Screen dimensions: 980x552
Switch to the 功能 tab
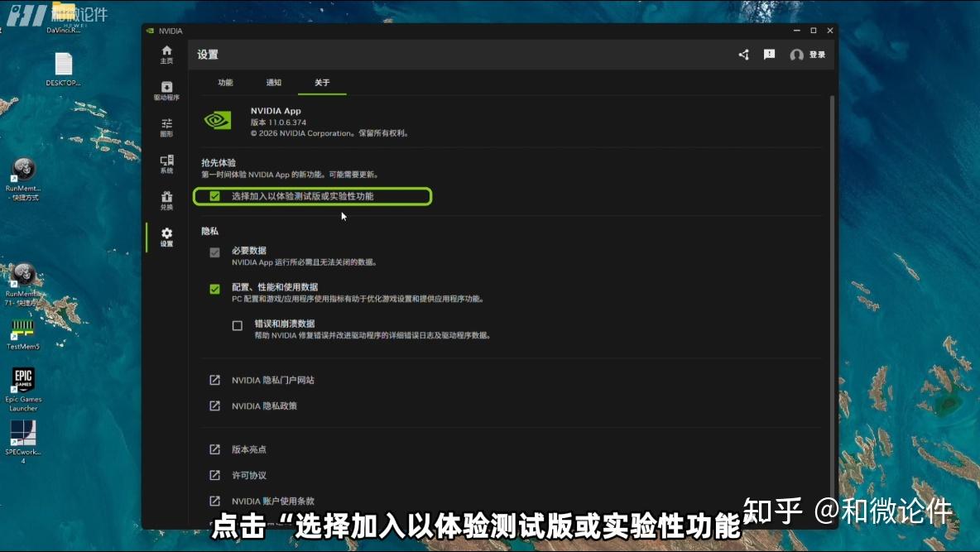click(x=226, y=83)
